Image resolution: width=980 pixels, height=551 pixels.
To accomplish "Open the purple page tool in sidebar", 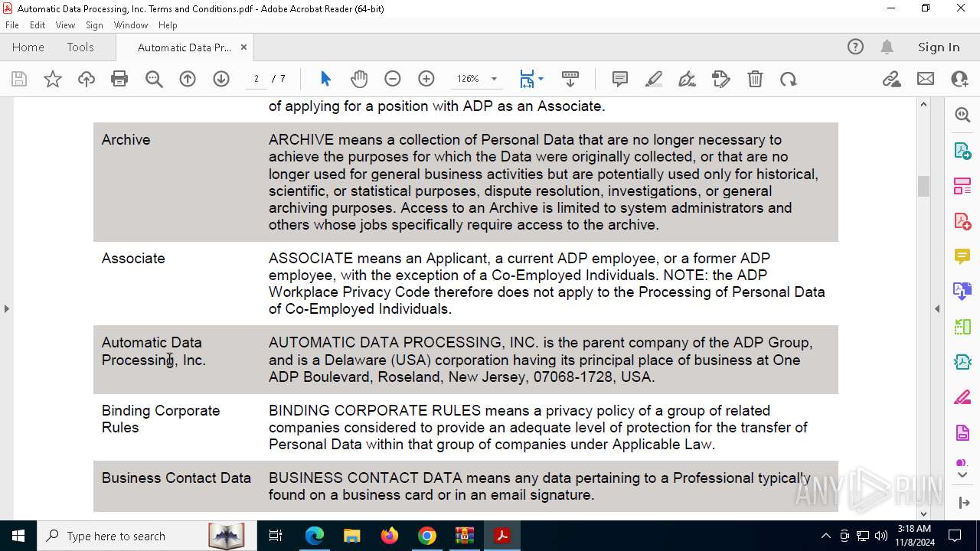I will [962, 432].
